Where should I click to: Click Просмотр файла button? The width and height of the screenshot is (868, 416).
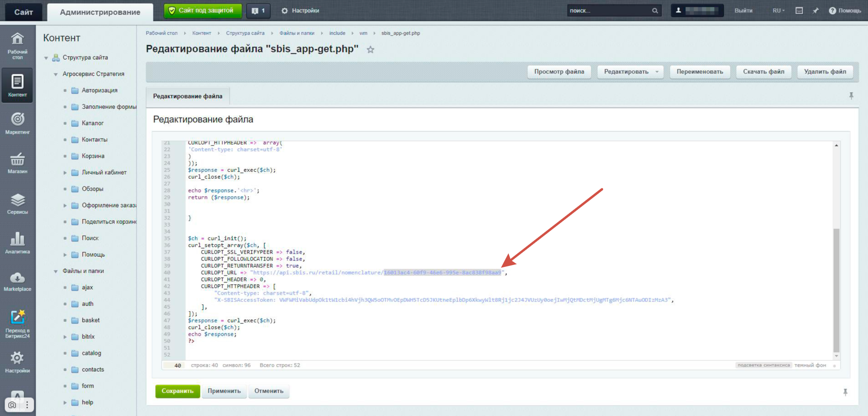tap(559, 72)
